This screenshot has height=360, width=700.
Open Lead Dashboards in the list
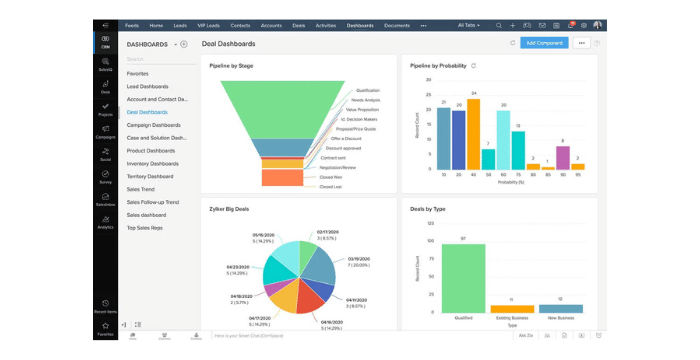tap(147, 87)
